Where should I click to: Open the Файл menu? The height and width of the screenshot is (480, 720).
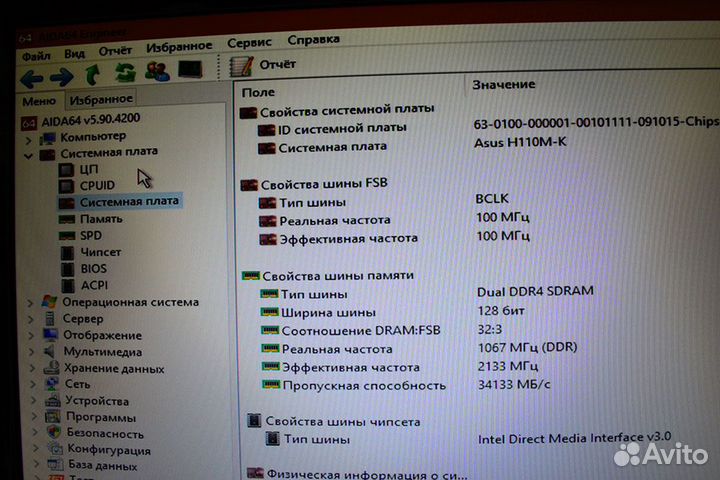click(36, 56)
